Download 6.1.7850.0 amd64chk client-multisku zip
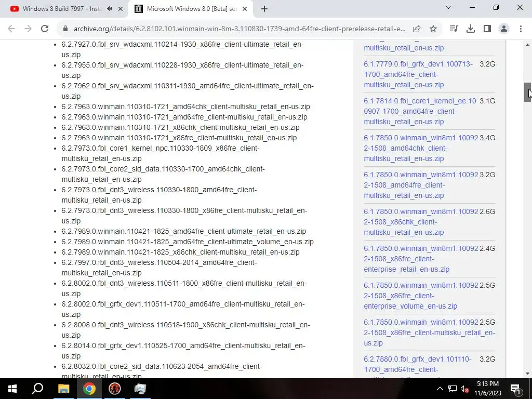This screenshot has height=399, width=532. pyautogui.click(x=421, y=148)
